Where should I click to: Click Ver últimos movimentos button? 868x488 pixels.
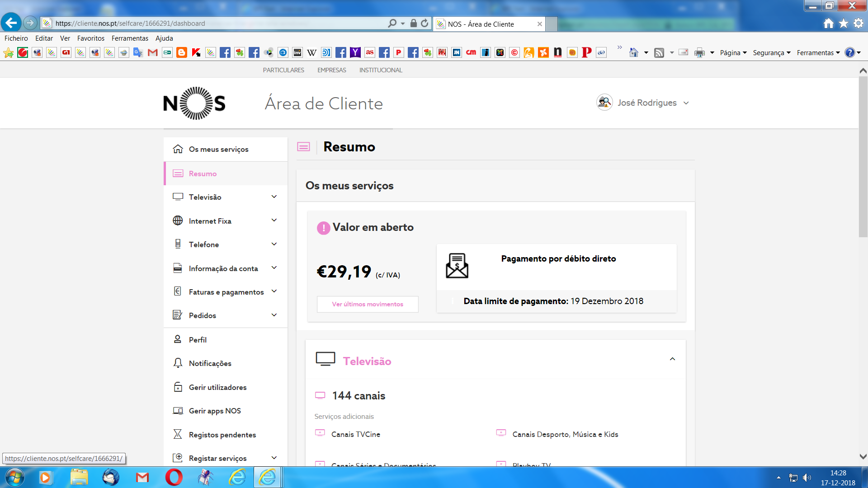coord(368,304)
